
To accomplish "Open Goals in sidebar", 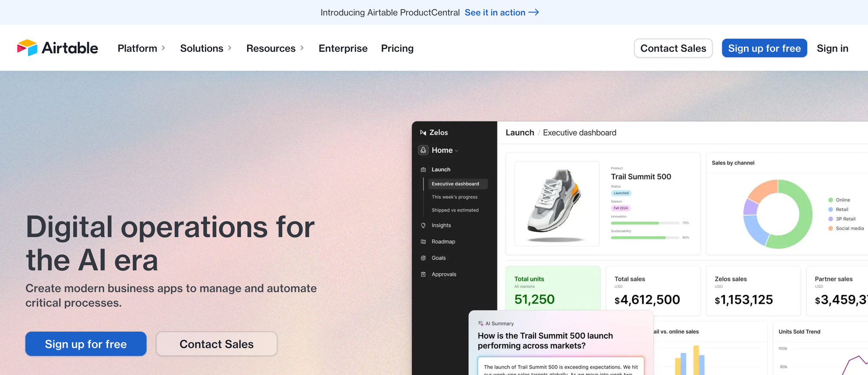I will click(438, 258).
